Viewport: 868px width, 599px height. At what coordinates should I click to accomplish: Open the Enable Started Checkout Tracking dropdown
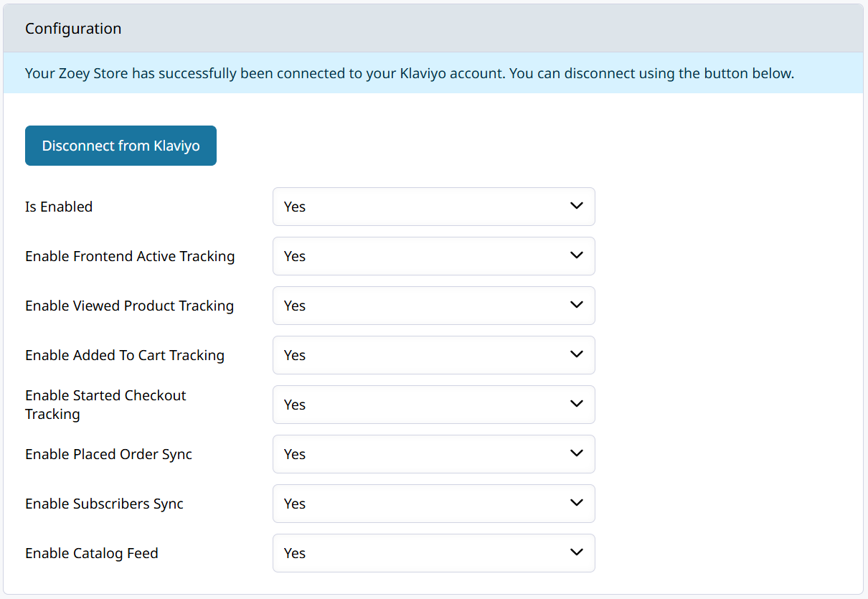(434, 405)
